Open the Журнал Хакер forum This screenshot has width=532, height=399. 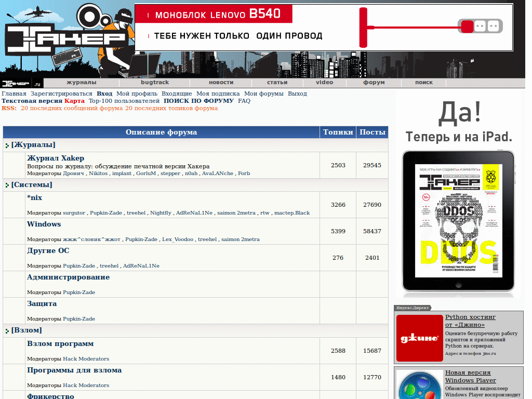55,158
